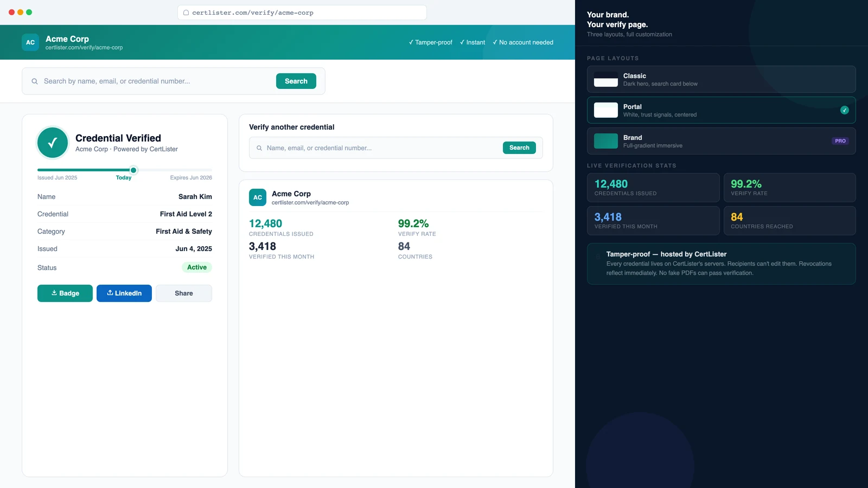The image size is (868, 488).
Task: Choose the Brand full-gradient layout
Action: click(722, 141)
